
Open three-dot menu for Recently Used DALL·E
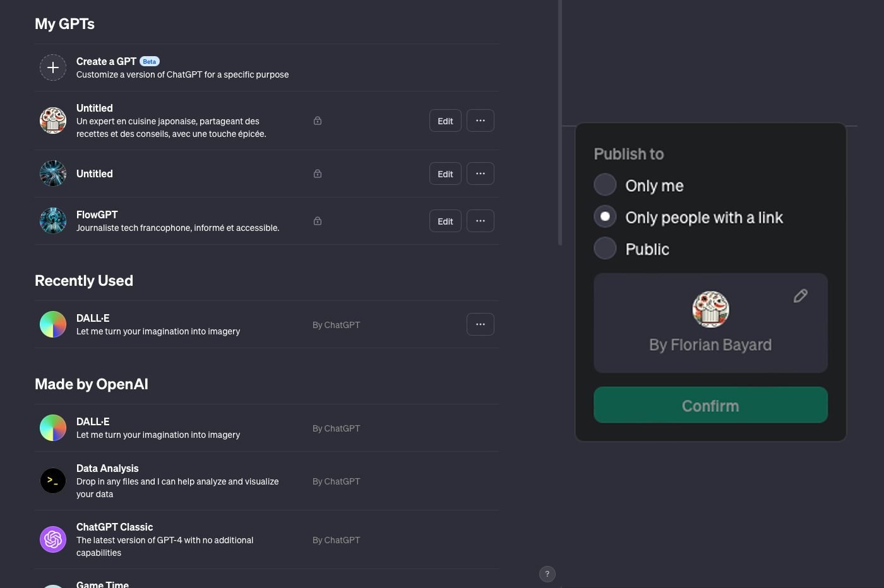(x=481, y=324)
